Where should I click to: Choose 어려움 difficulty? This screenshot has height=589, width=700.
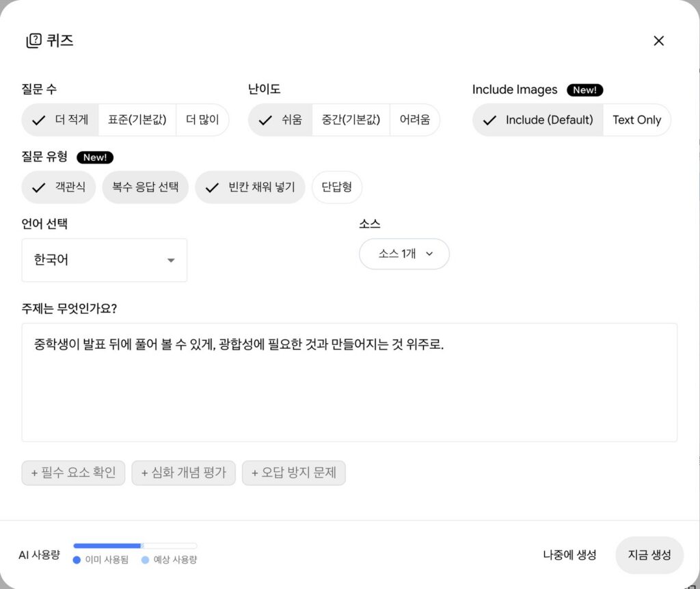pos(415,120)
